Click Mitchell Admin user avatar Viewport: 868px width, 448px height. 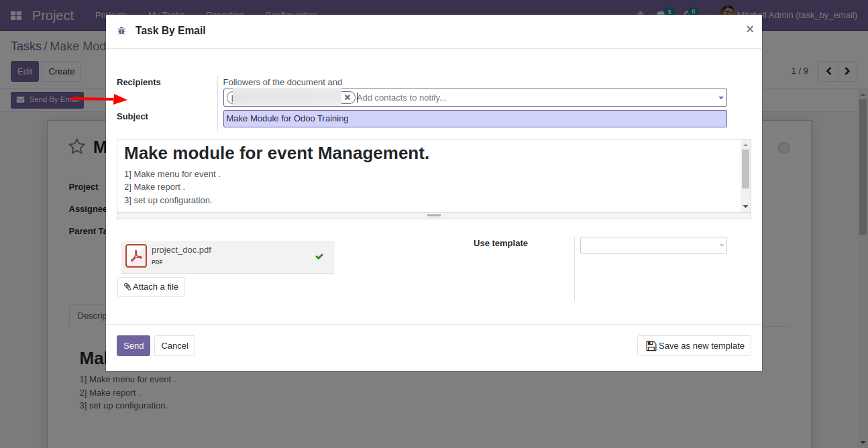(728, 13)
